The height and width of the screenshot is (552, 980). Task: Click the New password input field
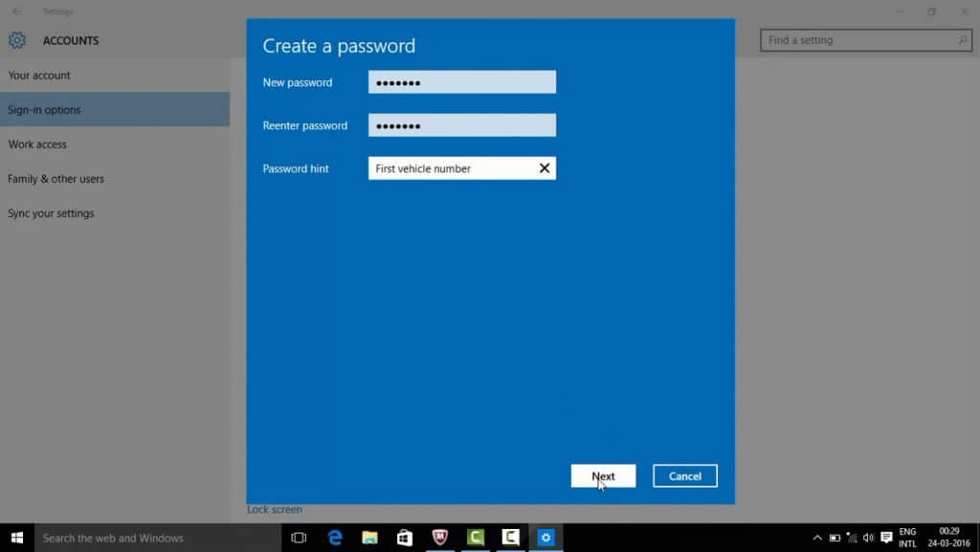(x=462, y=81)
